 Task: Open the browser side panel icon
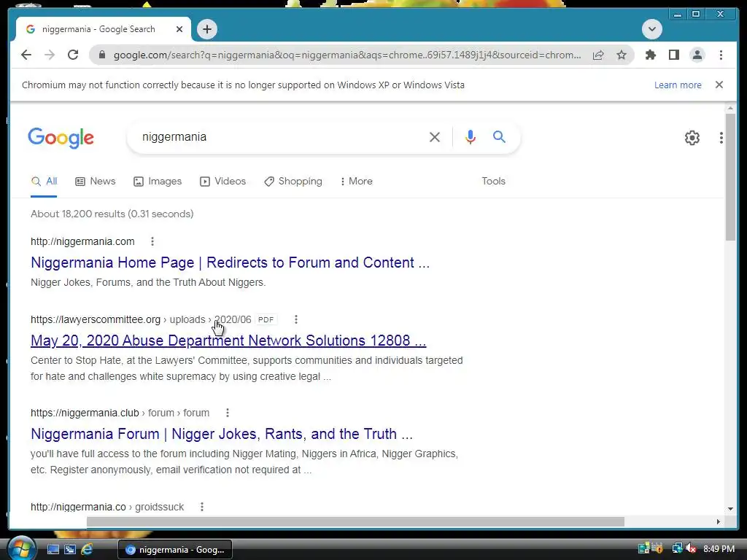[673, 55]
